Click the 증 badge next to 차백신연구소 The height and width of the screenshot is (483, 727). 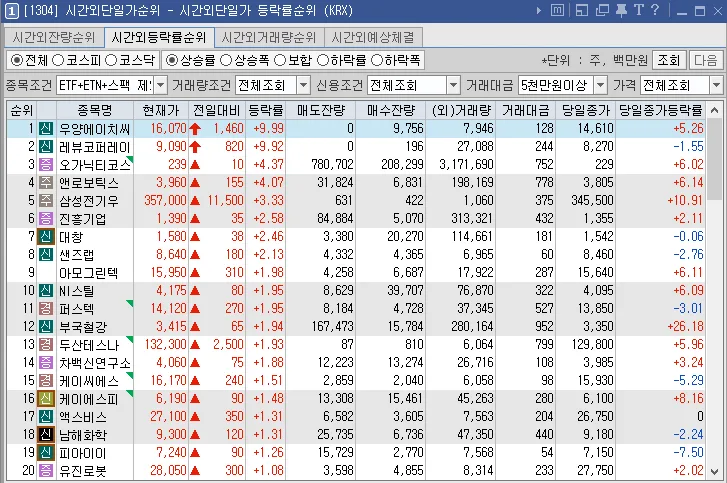click(45, 363)
